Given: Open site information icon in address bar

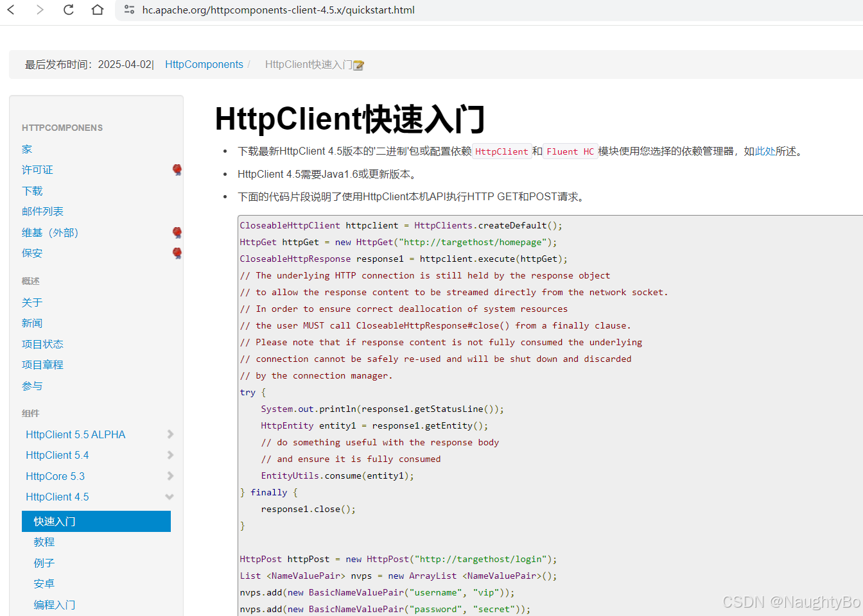Looking at the screenshot, I should (x=129, y=10).
